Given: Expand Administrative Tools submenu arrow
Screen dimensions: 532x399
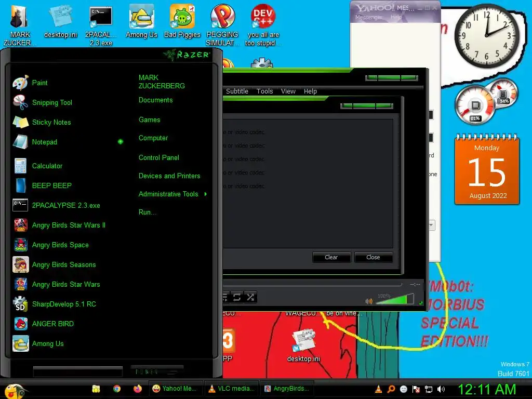Looking at the screenshot, I should coord(206,194).
